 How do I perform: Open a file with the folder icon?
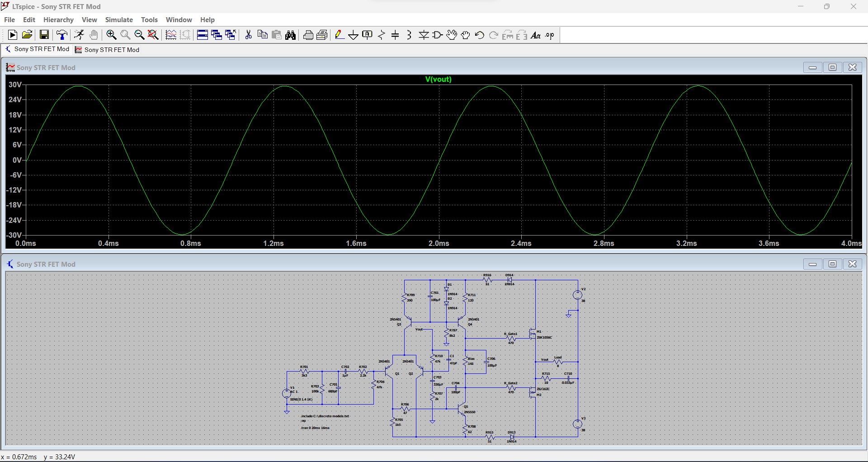(27, 35)
